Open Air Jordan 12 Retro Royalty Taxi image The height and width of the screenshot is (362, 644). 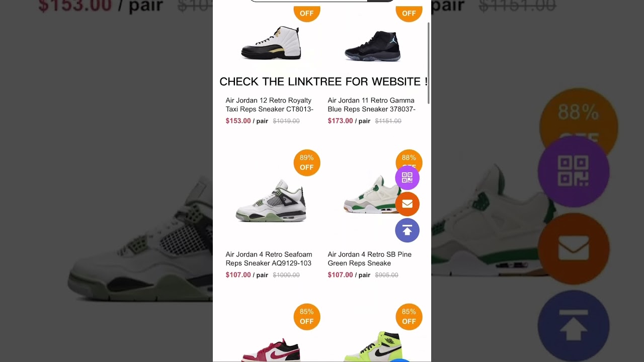tap(271, 43)
